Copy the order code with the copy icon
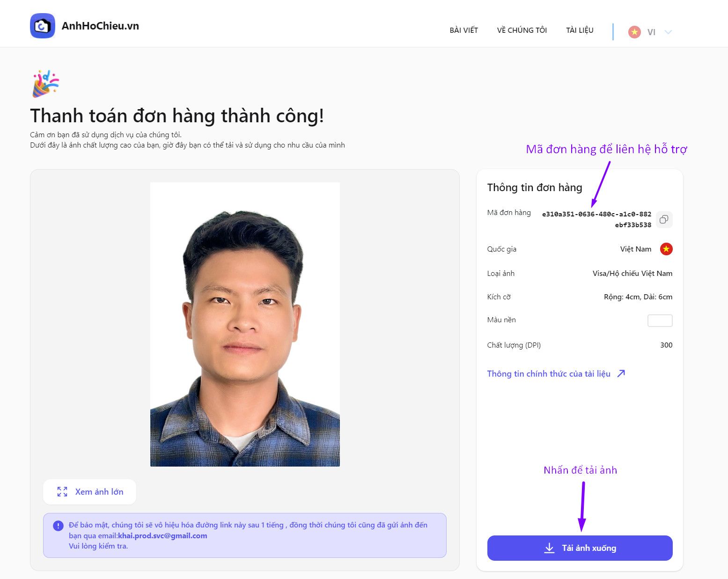The image size is (728, 579). [x=664, y=219]
